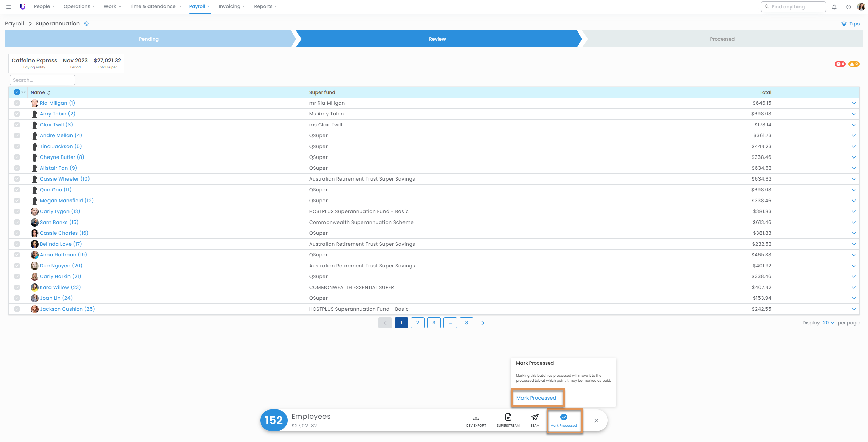Viewport: 868px width, 442px height.
Task: Click the Mark Processed checkmark icon
Action: click(564, 417)
